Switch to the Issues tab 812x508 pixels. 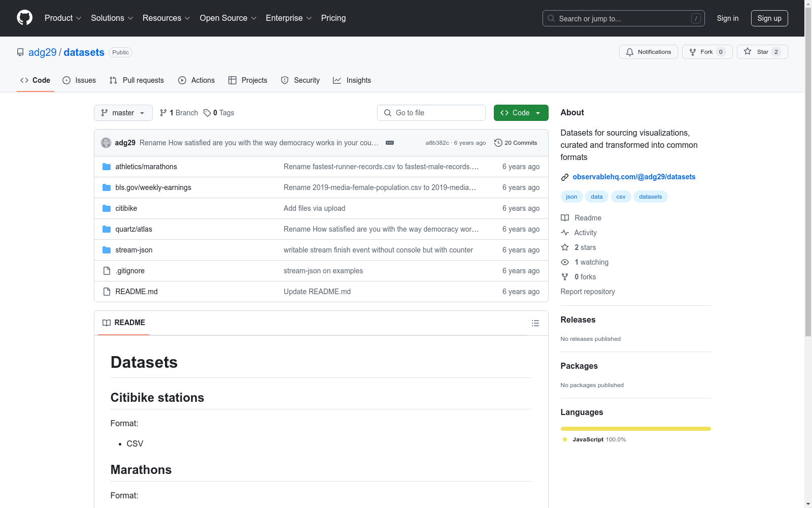pos(79,80)
